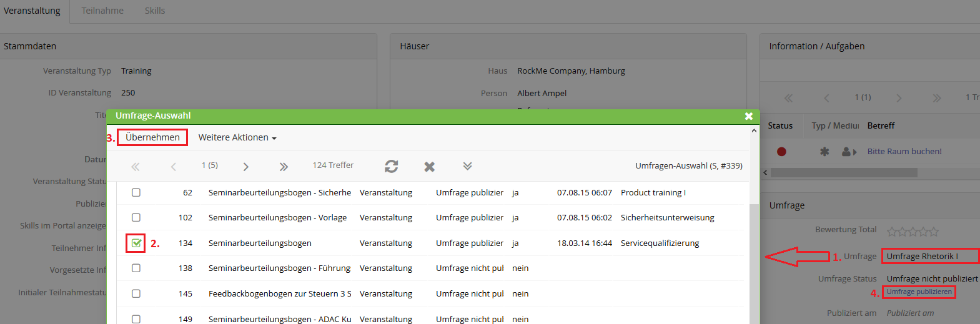Close the Umfrage-Auswahl dialog
Screen dimensions: 980x324
[x=748, y=116]
